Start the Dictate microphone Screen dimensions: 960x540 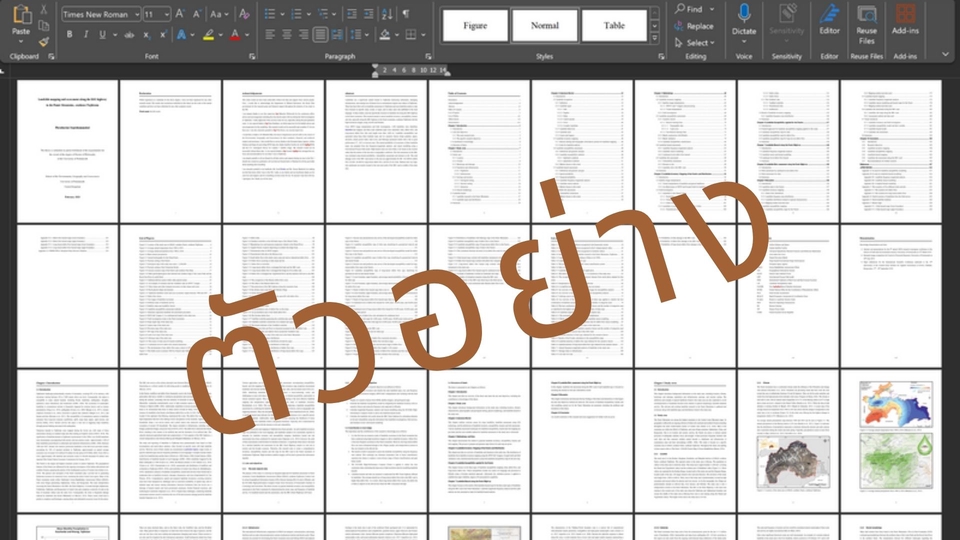744,13
